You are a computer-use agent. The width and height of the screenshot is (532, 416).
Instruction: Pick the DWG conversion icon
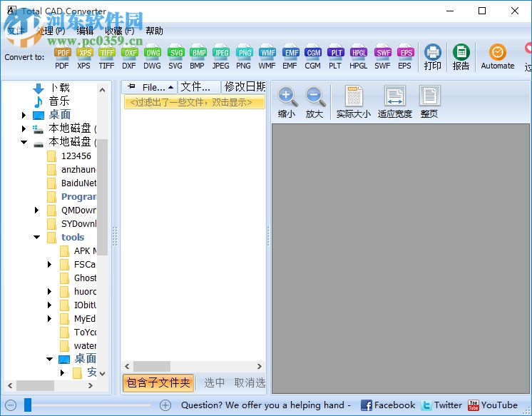(x=153, y=57)
